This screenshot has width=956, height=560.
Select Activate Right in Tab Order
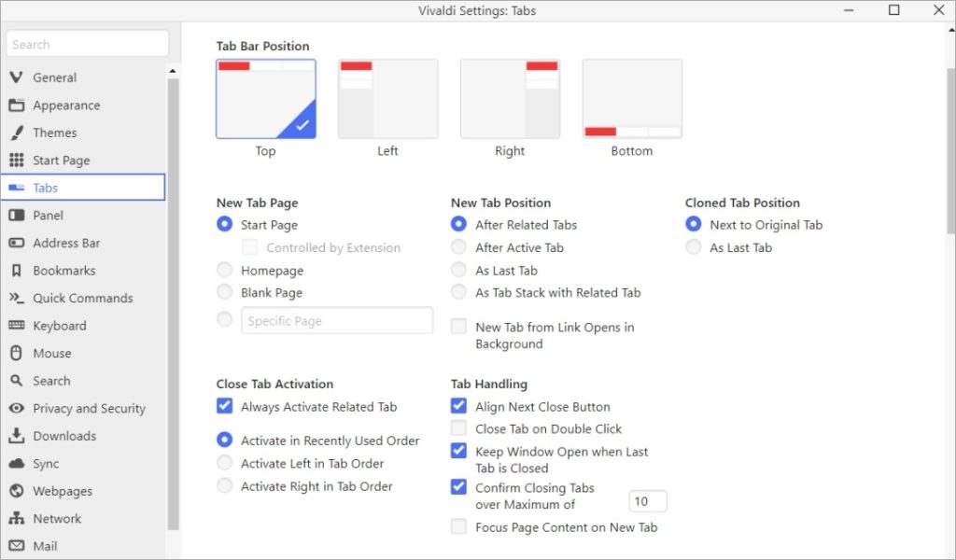point(224,485)
